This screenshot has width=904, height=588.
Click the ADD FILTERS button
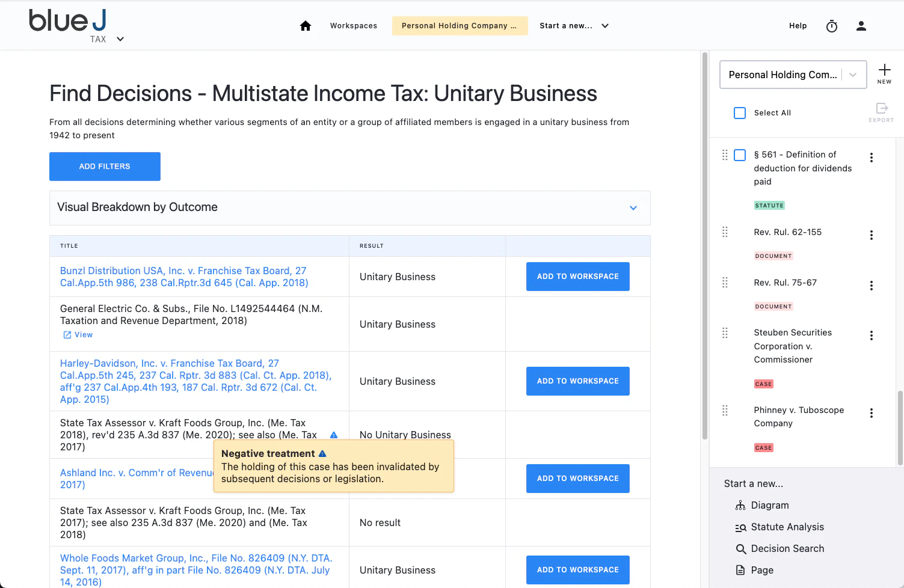click(105, 167)
